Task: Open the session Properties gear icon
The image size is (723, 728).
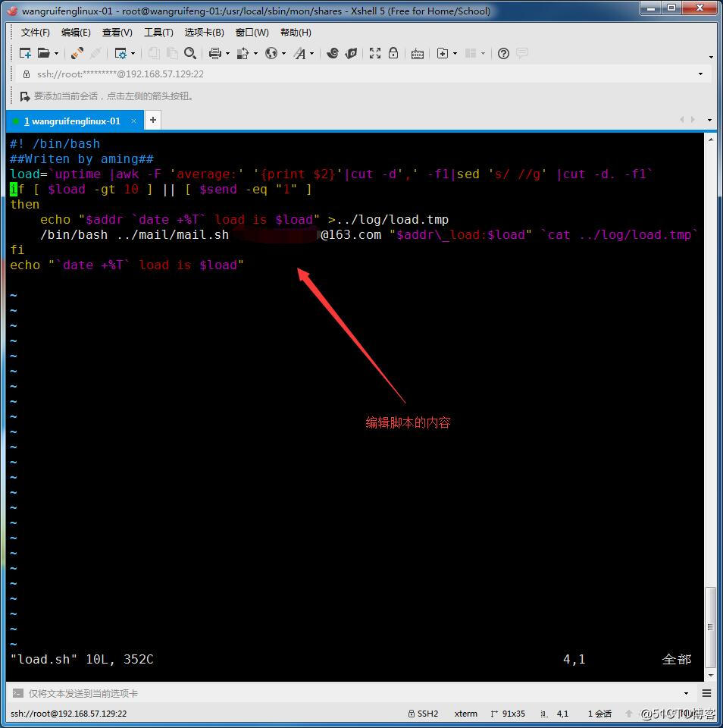Action: [x=121, y=53]
